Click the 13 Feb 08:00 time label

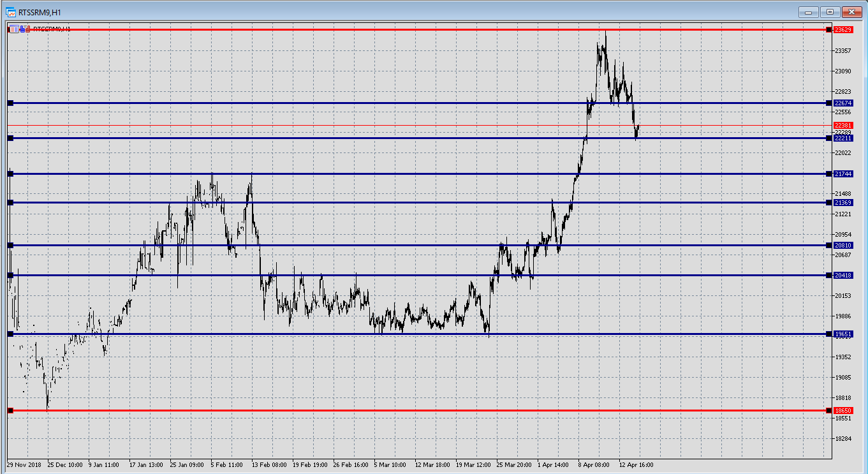268,465
